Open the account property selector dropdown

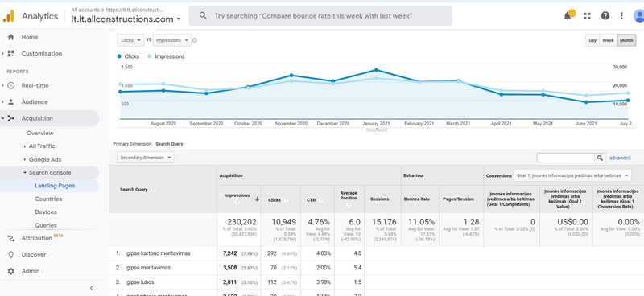[x=126, y=18]
